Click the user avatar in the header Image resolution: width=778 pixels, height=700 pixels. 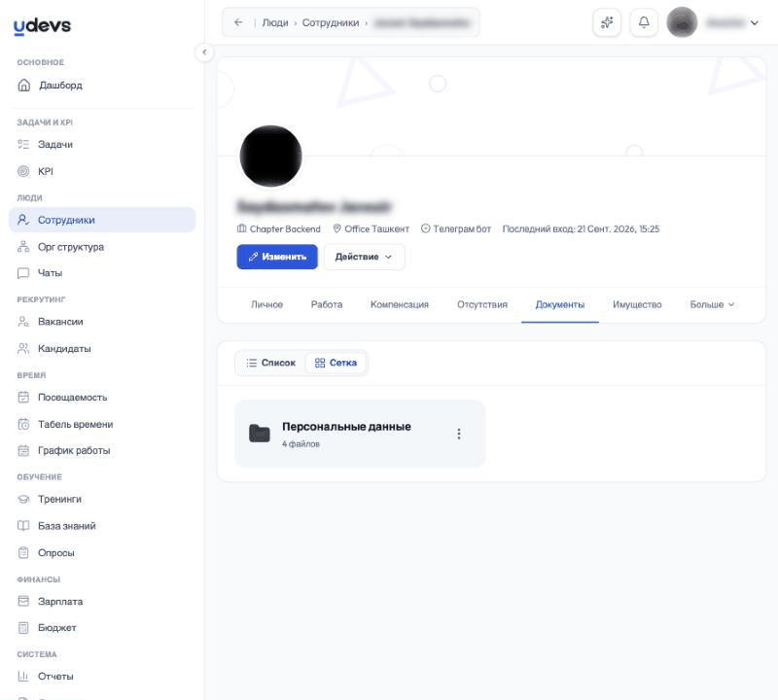(682, 22)
